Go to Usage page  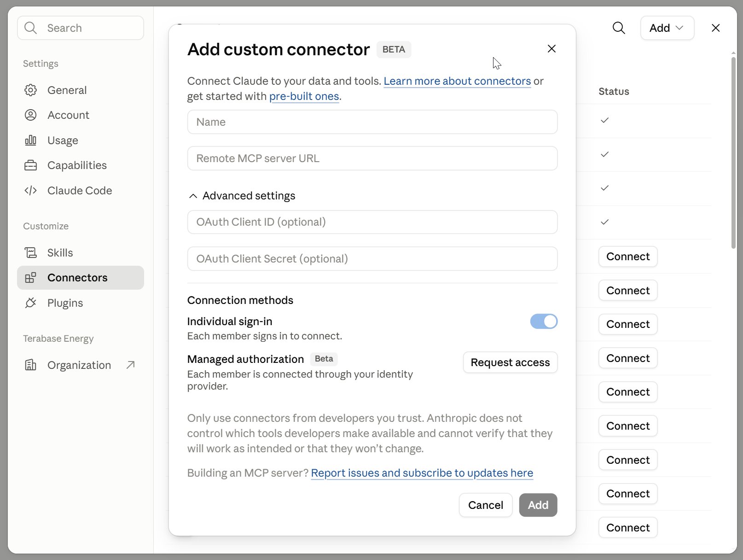click(81, 140)
